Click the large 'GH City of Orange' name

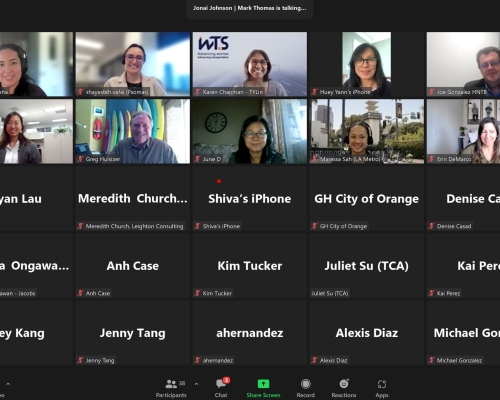click(x=367, y=199)
